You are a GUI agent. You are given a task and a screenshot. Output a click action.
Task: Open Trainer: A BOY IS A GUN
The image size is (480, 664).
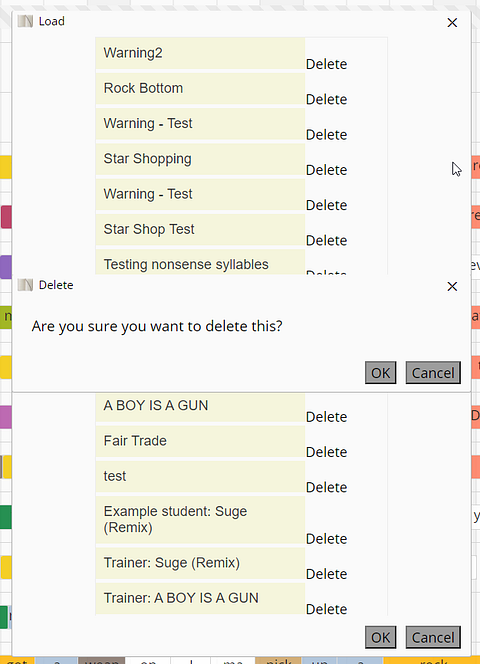200,598
